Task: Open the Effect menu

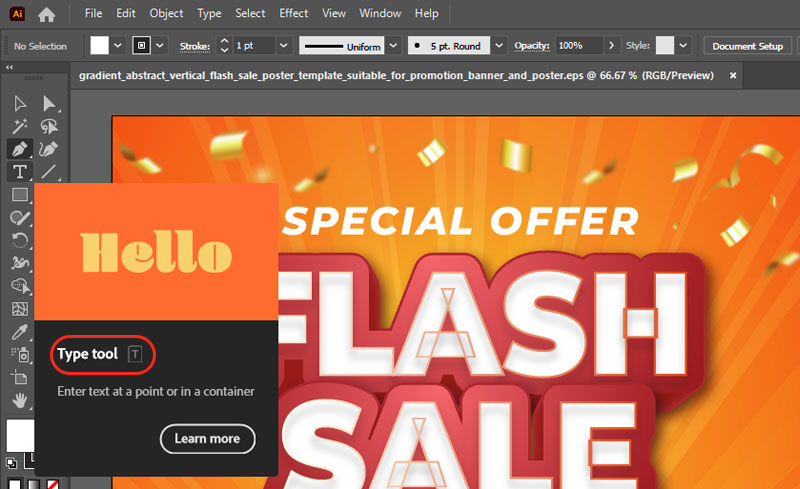Action: pos(293,13)
